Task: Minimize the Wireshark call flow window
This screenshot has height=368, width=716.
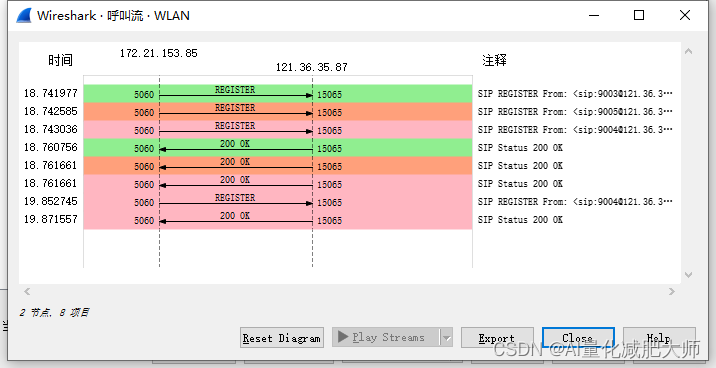Action: (594, 16)
